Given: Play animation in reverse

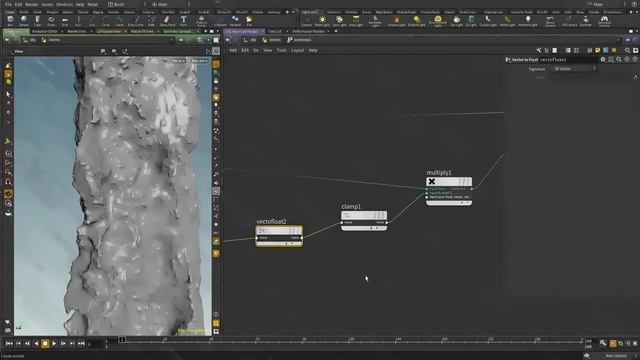Looking at the screenshot, I should [36, 344].
